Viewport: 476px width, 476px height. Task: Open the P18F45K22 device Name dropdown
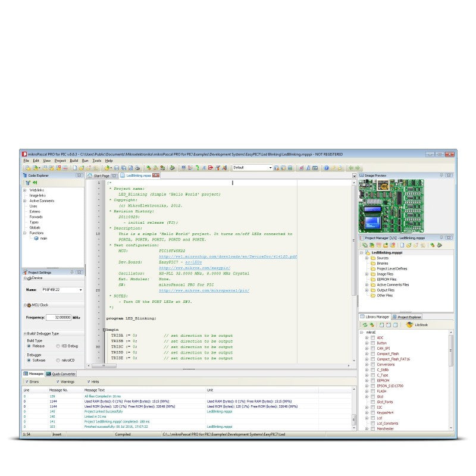[x=80, y=290]
